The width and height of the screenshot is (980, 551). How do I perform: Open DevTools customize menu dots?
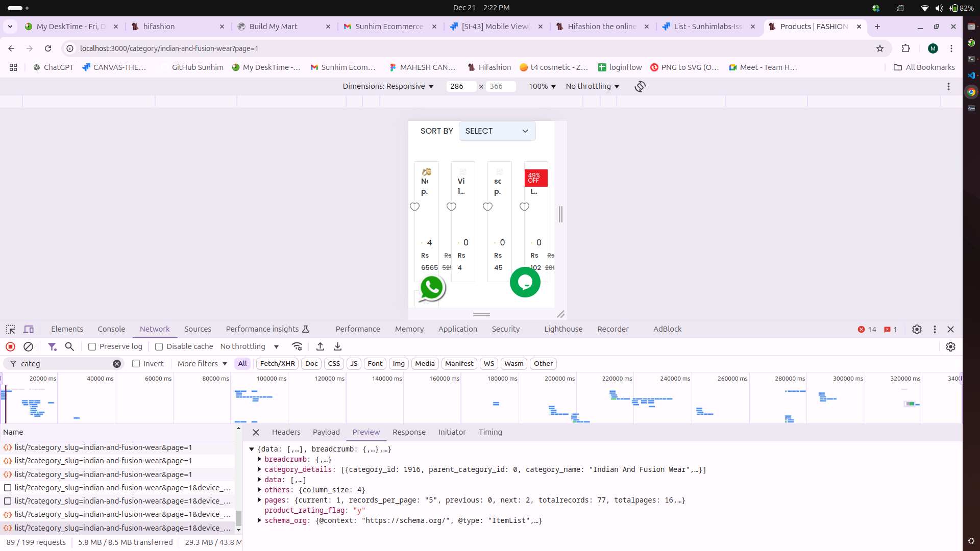(935, 329)
